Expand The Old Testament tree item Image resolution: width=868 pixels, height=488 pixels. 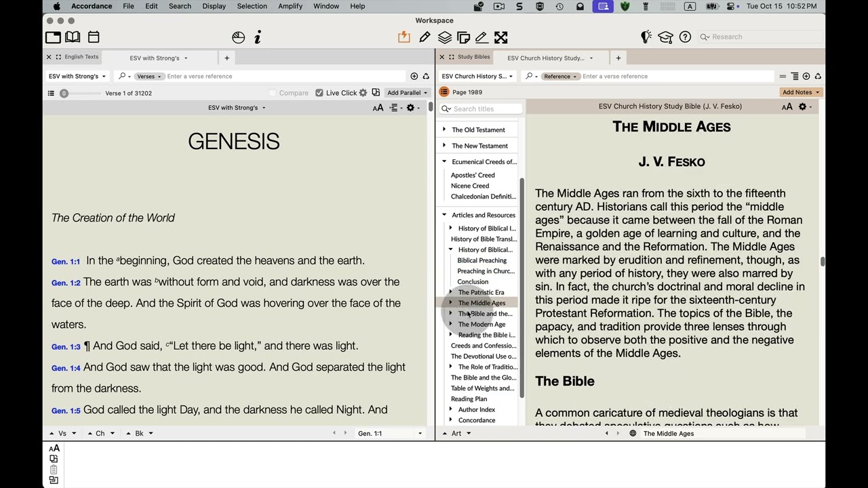tap(444, 129)
